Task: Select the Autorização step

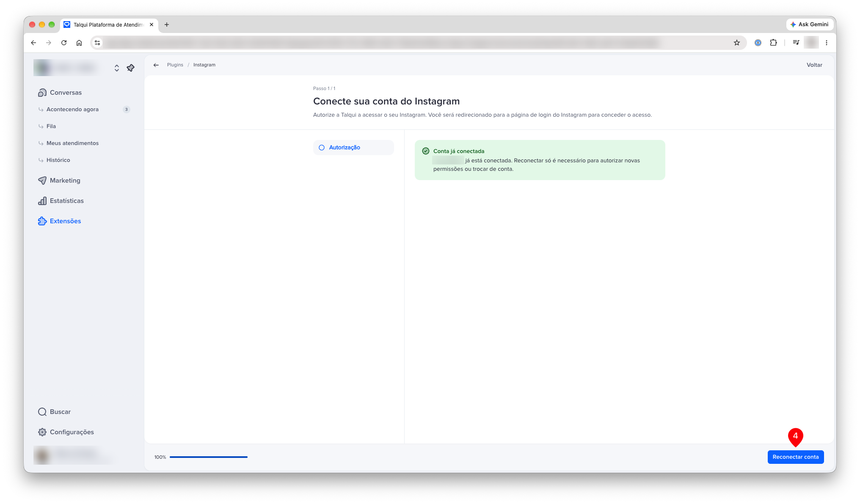Action: [353, 148]
